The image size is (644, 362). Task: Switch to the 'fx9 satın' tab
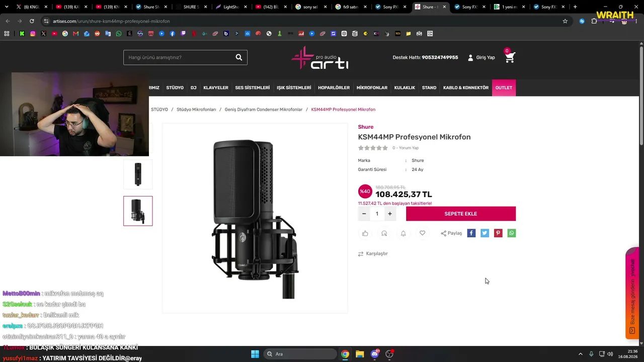click(x=351, y=7)
